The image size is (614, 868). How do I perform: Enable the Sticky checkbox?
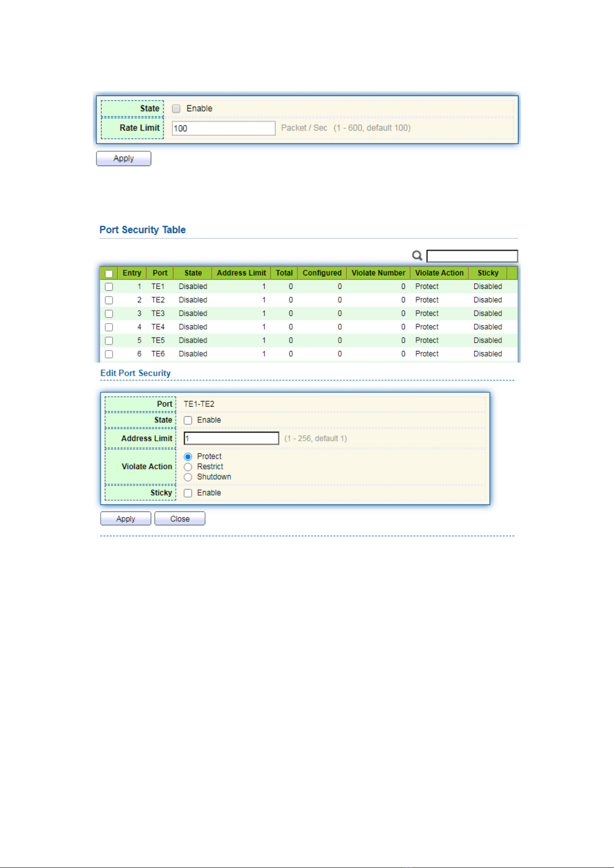188,493
